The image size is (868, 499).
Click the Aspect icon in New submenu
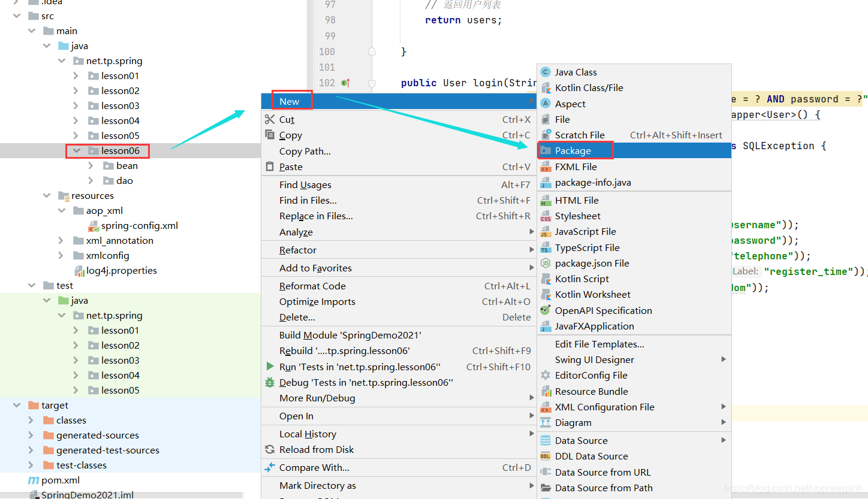pyautogui.click(x=545, y=104)
